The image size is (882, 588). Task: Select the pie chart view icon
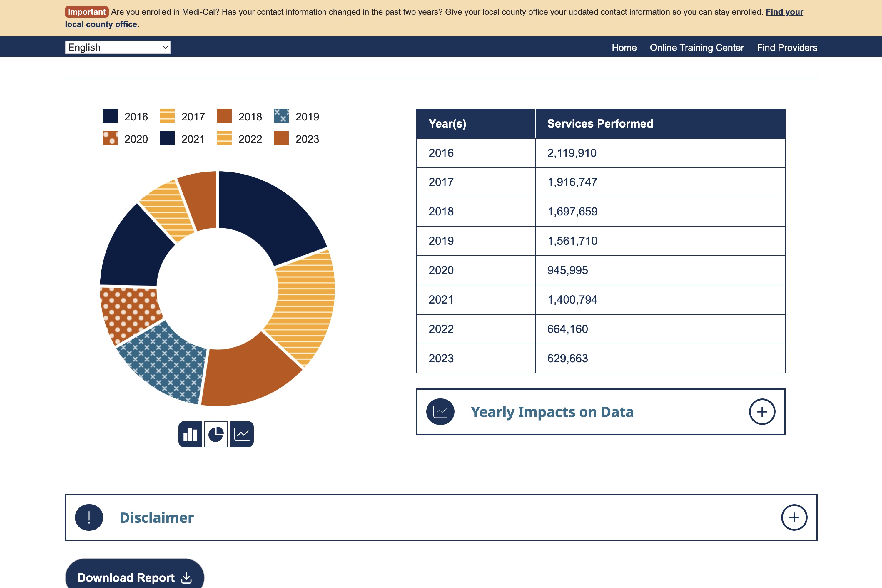216,434
